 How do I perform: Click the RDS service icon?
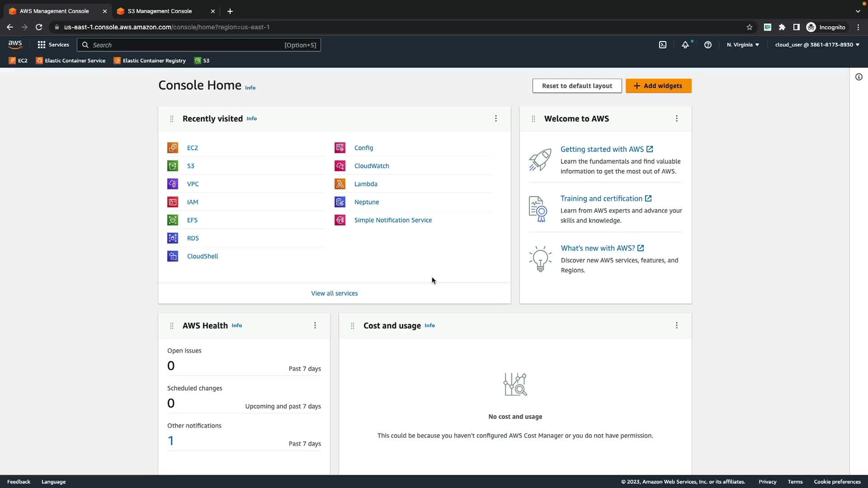[x=173, y=238]
